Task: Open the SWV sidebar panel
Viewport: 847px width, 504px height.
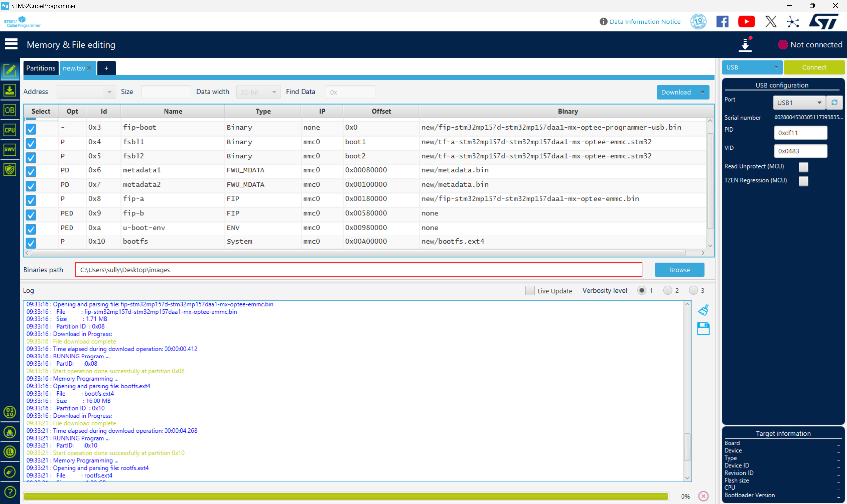Action: tap(10, 149)
